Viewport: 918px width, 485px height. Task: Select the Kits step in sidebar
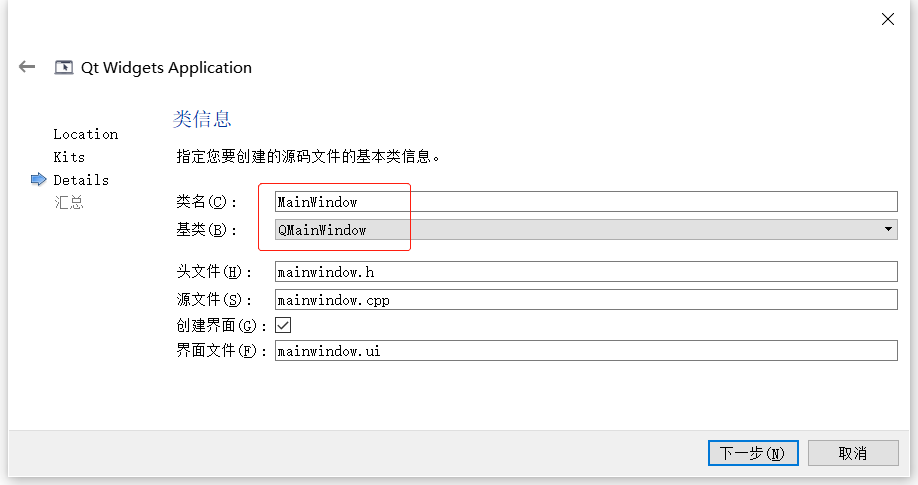pos(69,157)
